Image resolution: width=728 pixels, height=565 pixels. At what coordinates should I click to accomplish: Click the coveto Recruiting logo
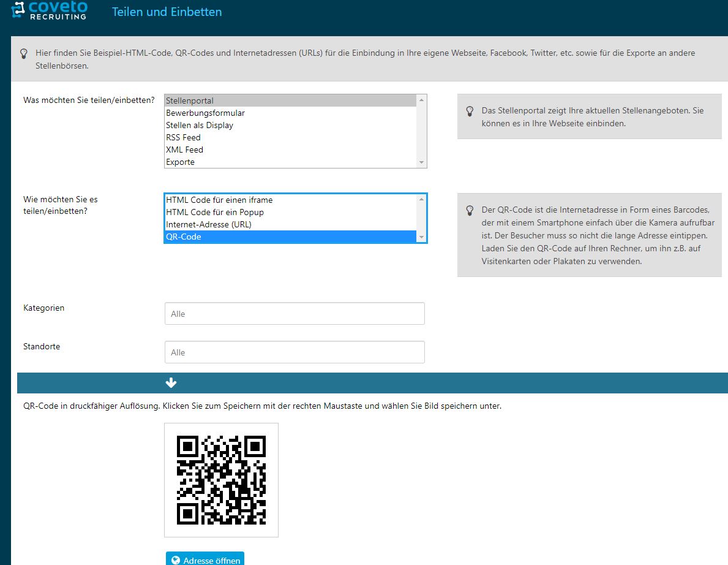coord(50,10)
